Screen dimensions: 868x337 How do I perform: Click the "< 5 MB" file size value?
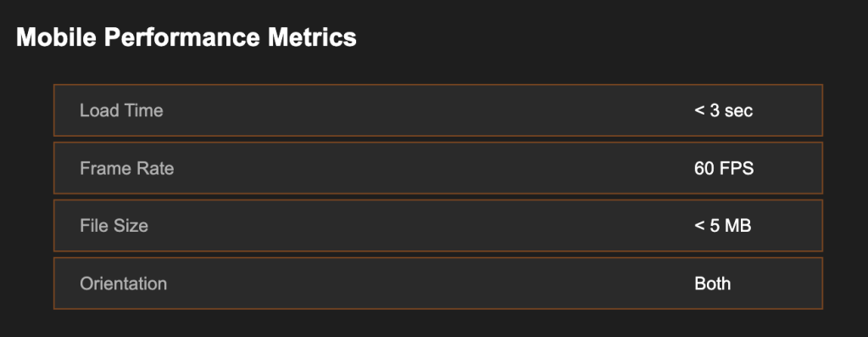[x=722, y=226]
